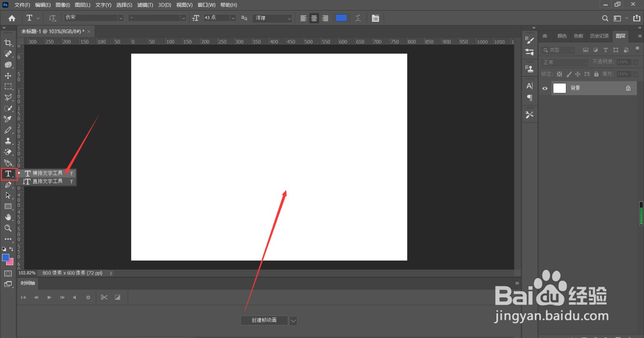Screen dimensions: 644x338
Task: Toggle right align text
Action: coord(325,18)
